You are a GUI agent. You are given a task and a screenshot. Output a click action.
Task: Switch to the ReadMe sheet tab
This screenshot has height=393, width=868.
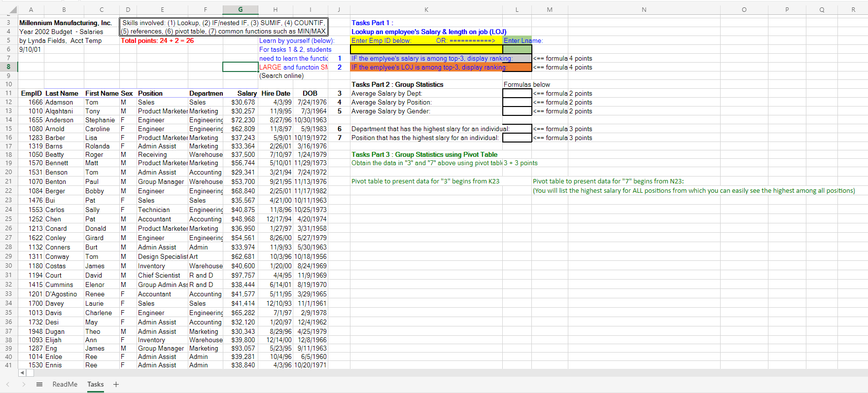pyautogui.click(x=65, y=384)
